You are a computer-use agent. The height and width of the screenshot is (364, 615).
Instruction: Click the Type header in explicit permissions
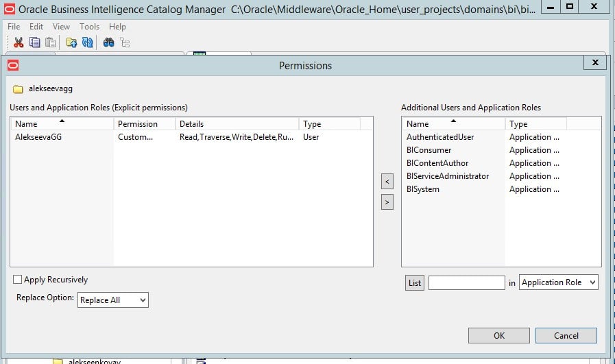pyautogui.click(x=330, y=124)
